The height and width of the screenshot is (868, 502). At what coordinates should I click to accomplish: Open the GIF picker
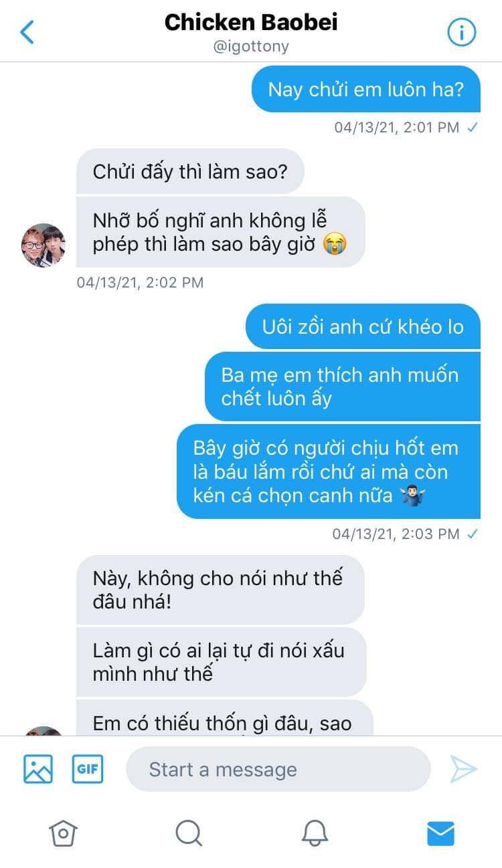(88, 769)
